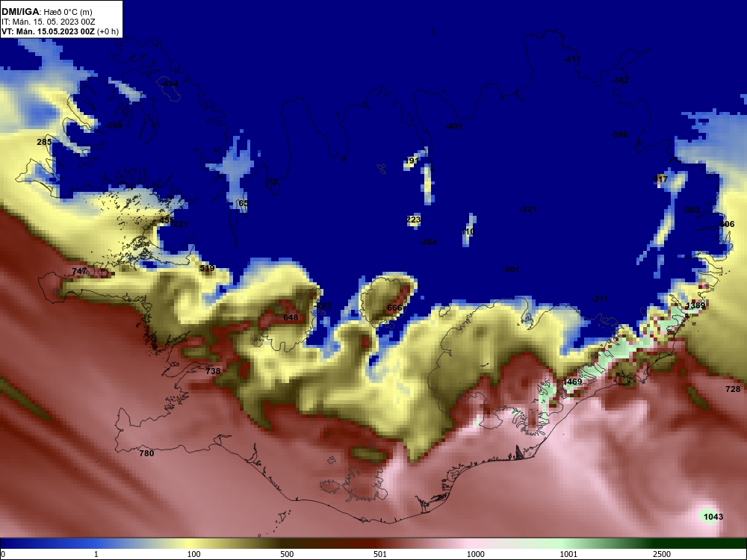The width and height of the screenshot is (747, 560).
Task: Click the '519' value on the map
Action: pos(207,269)
